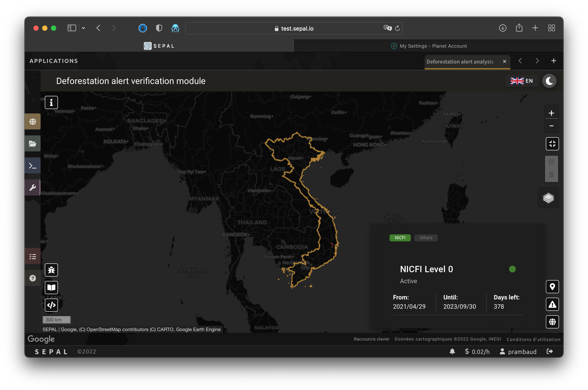Open SEPAL file browser folder icon
This screenshot has width=588, height=390.
[x=33, y=144]
